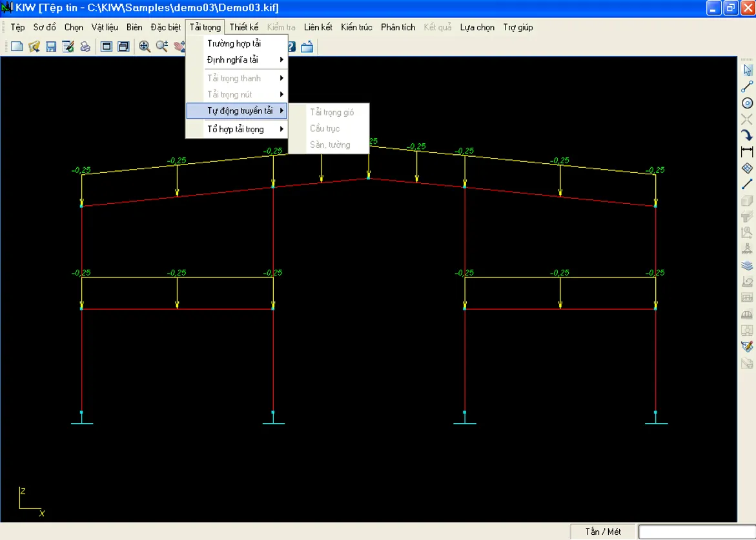Choose Trường hợp tải menu entry

pos(234,44)
